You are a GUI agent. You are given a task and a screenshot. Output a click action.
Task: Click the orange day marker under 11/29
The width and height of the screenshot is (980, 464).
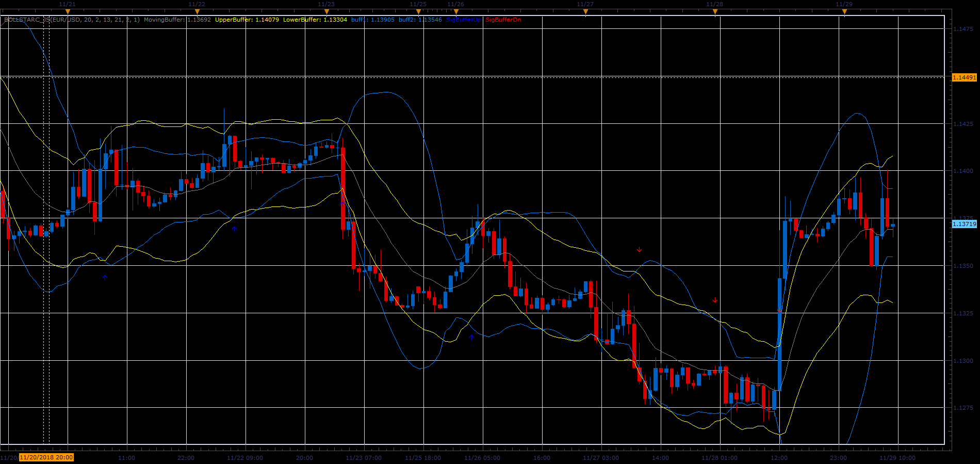click(x=844, y=12)
